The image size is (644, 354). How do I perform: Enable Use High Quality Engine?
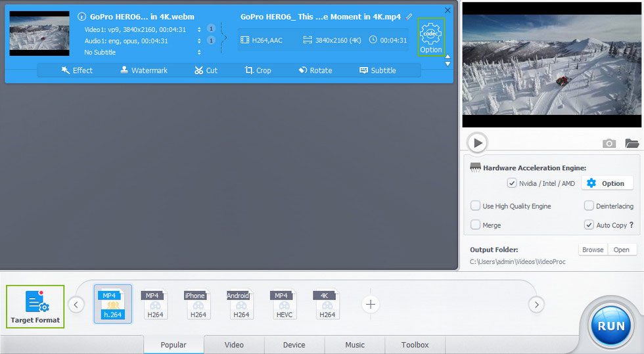(475, 206)
